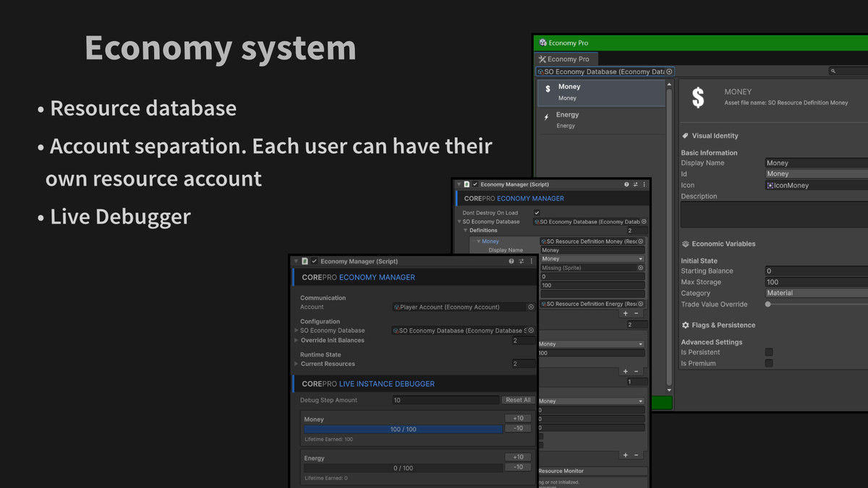The width and height of the screenshot is (868, 488).
Task: Select the Energy resource lightning icon
Action: click(x=546, y=117)
